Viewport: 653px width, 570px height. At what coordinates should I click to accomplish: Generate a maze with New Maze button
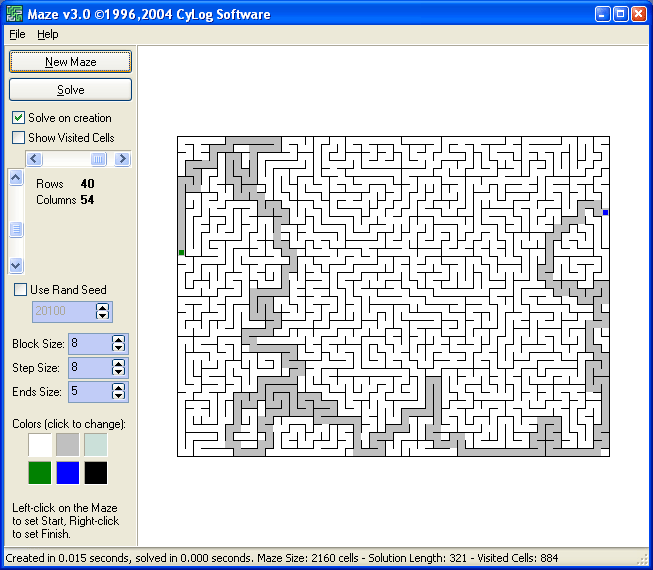[x=70, y=62]
